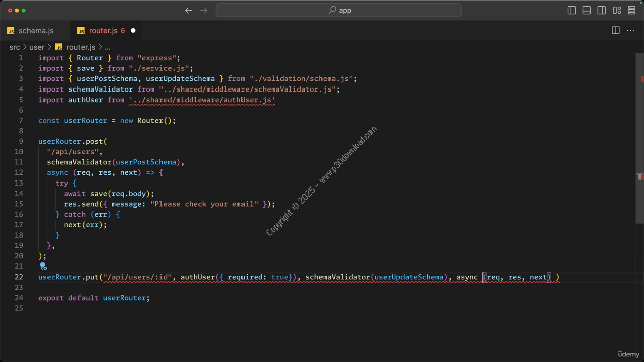
Task: Click export default userRouter line
Action: pos(94,298)
